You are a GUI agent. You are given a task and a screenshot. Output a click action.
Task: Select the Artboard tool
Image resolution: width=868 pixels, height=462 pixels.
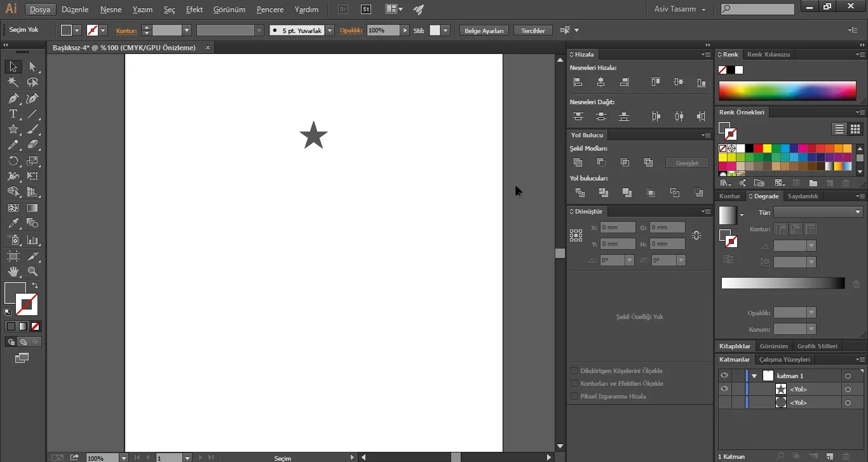point(13,256)
